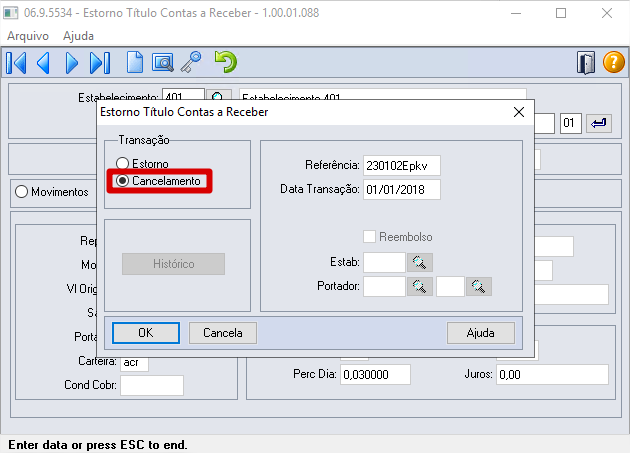Click the disabled Histórico button
The image size is (630, 453).
(x=174, y=264)
